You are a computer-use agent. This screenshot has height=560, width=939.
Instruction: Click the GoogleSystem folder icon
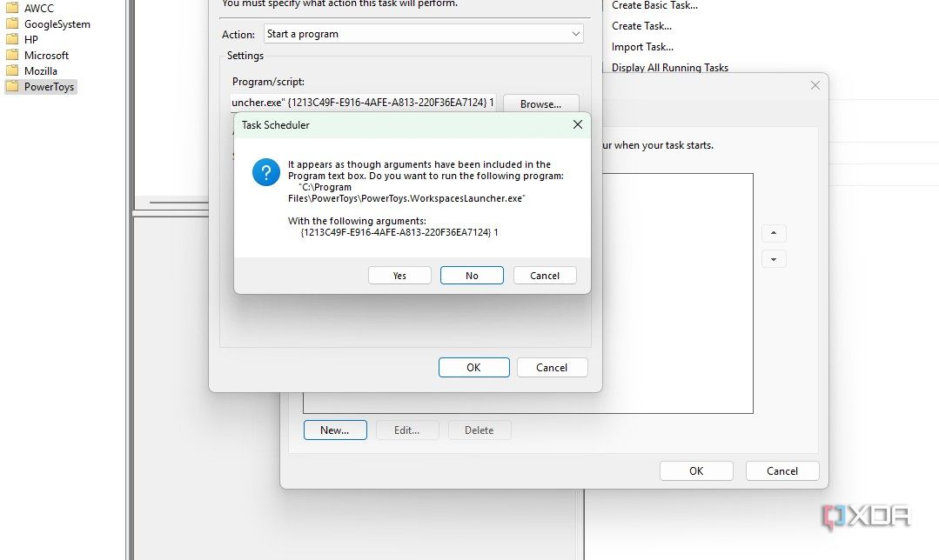pos(12,23)
